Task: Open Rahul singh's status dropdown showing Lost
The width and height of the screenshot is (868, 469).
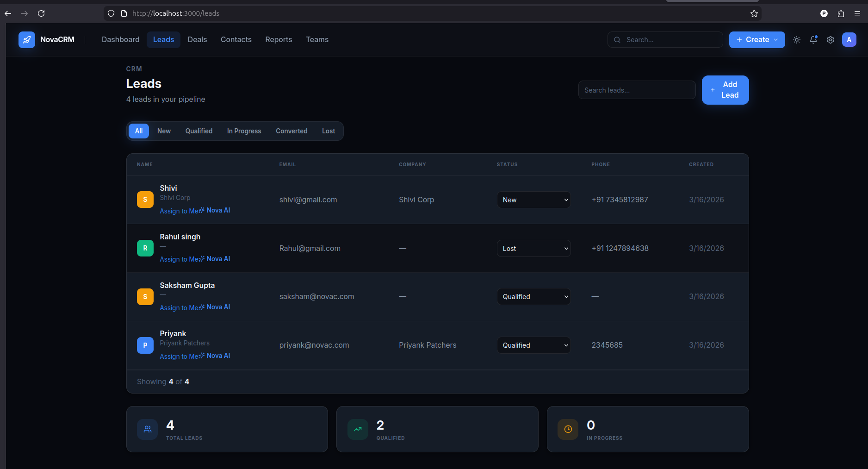Action: (534, 249)
